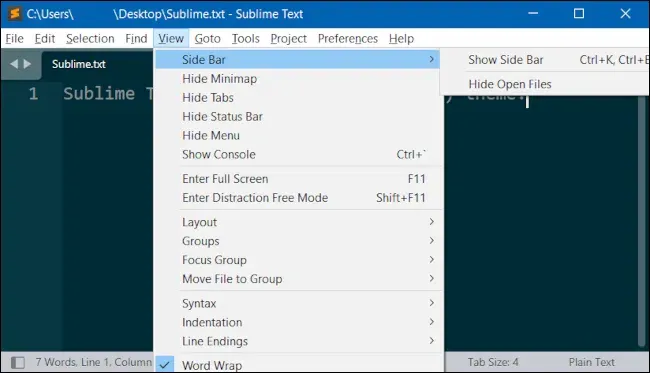Click the Sublime Text logo icon

click(x=15, y=14)
